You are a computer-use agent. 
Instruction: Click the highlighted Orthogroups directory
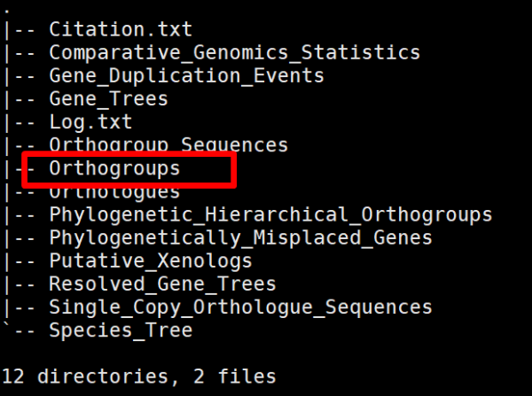[x=114, y=167]
